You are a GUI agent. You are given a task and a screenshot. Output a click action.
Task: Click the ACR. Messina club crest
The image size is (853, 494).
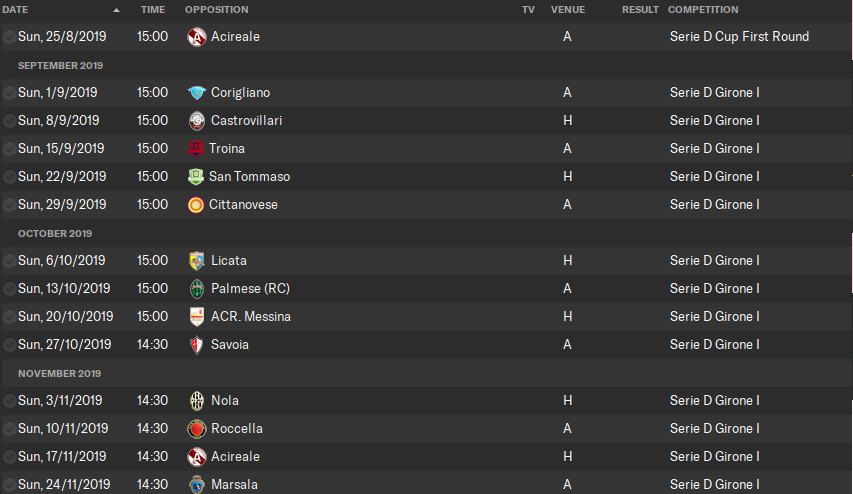(x=197, y=317)
